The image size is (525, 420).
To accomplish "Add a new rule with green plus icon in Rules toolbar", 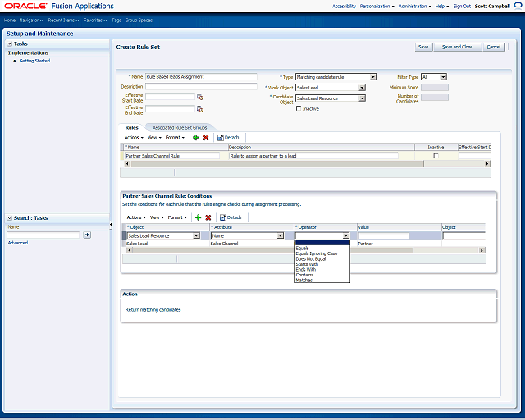I will click(196, 137).
